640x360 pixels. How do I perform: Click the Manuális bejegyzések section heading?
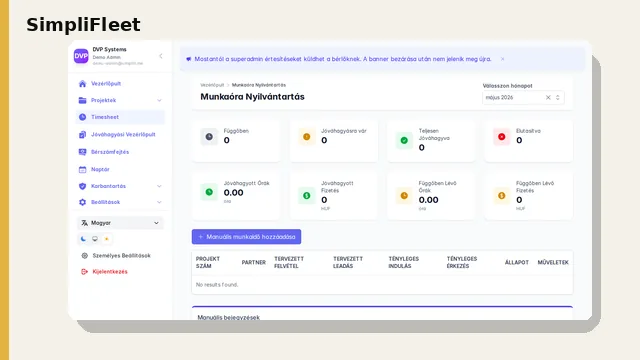point(229,317)
